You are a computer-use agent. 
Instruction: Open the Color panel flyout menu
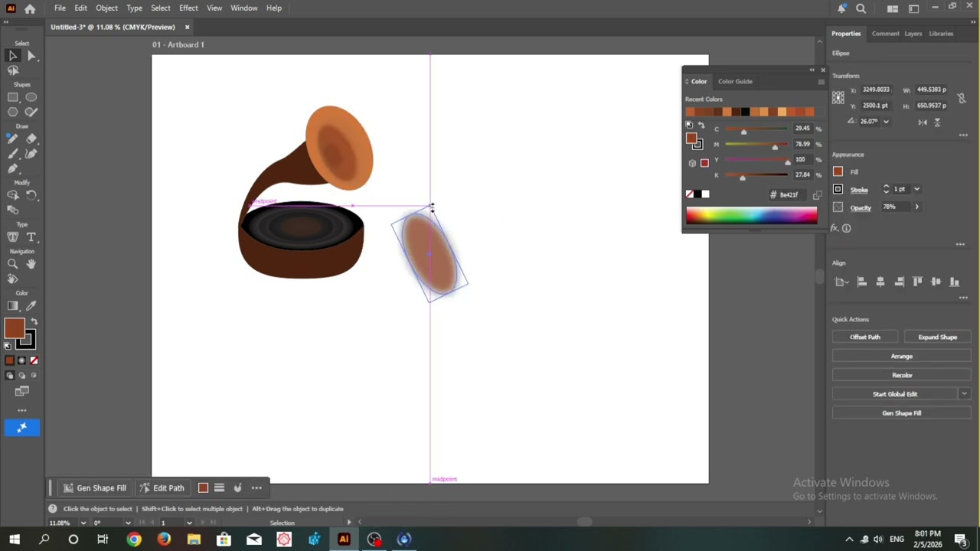pyautogui.click(x=821, y=81)
